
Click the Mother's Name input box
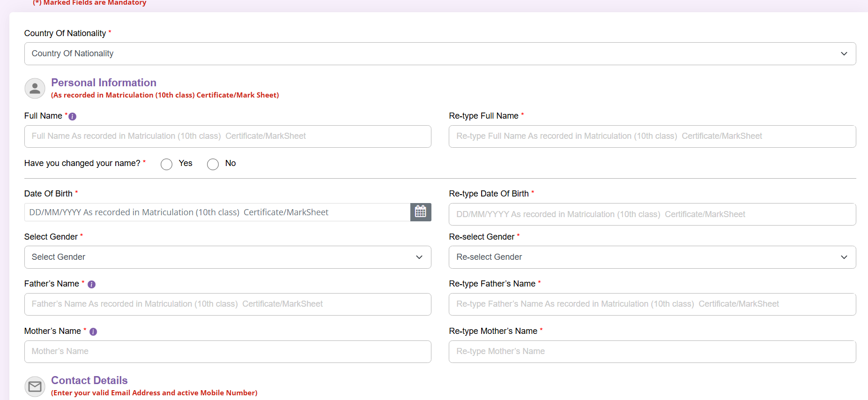click(x=227, y=352)
